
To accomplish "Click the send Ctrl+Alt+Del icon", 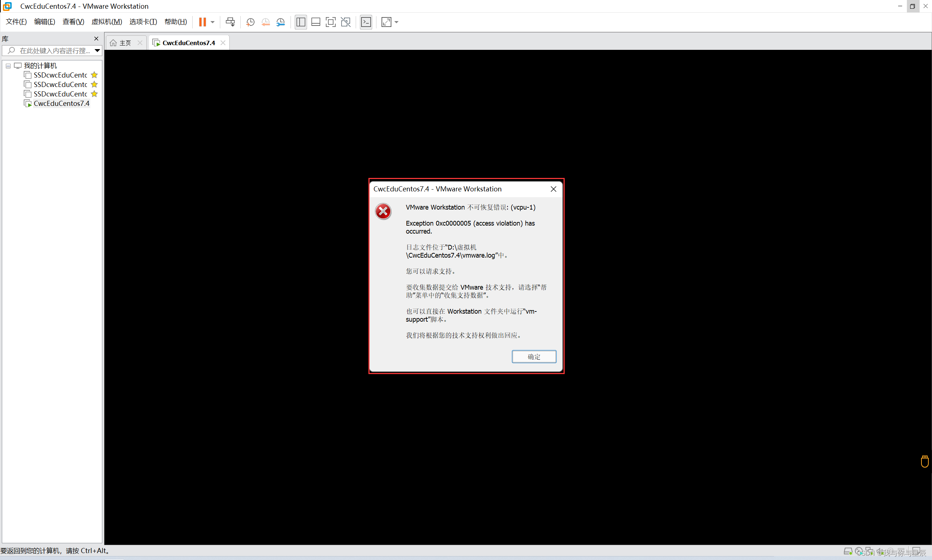I will click(x=230, y=22).
